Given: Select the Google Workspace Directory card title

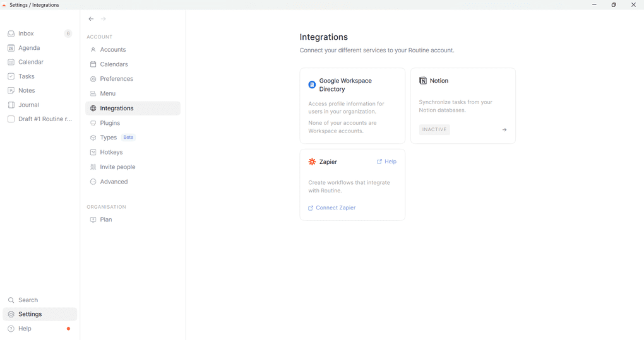Looking at the screenshot, I should coord(345,85).
